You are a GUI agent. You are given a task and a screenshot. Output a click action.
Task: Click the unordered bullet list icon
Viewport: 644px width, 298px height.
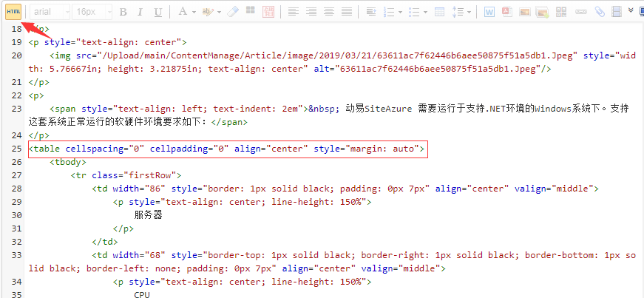pos(414,12)
